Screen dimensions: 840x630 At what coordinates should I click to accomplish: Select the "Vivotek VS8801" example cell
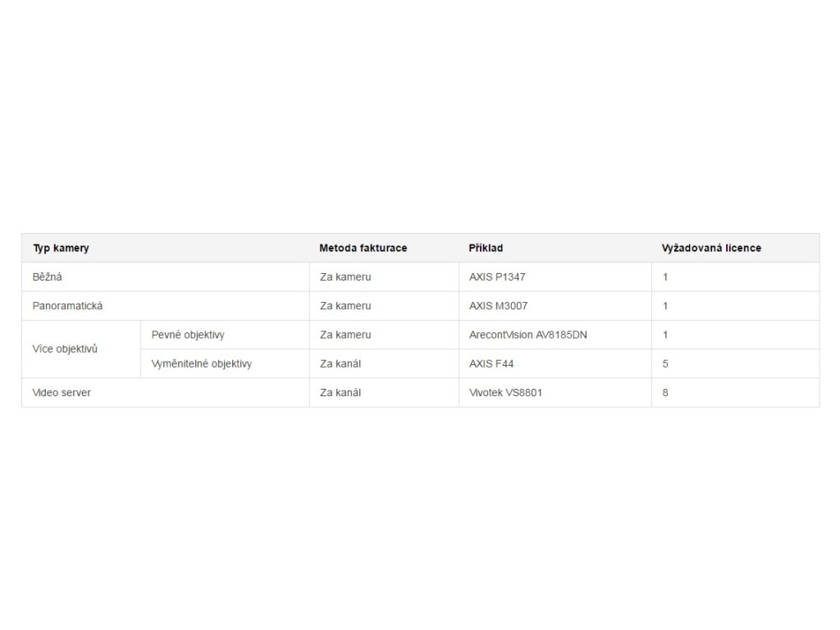tap(505, 393)
